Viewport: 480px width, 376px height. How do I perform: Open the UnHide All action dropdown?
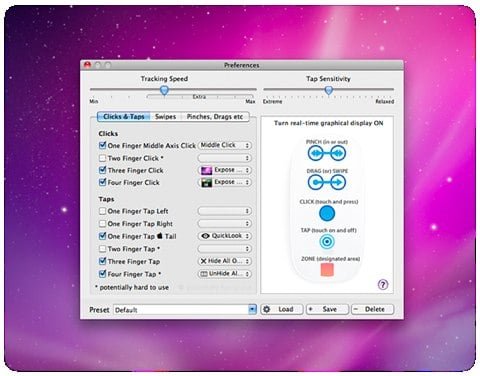click(225, 274)
